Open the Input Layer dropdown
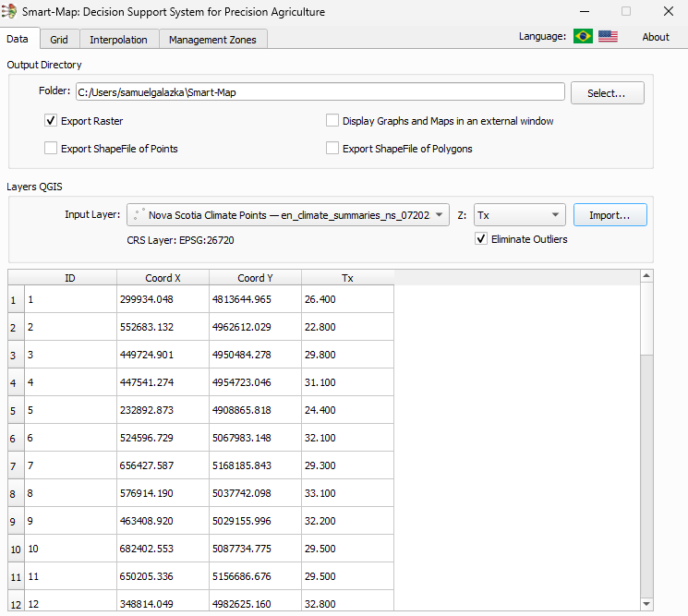Viewport: 688px width, 616px height. (x=288, y=215)
